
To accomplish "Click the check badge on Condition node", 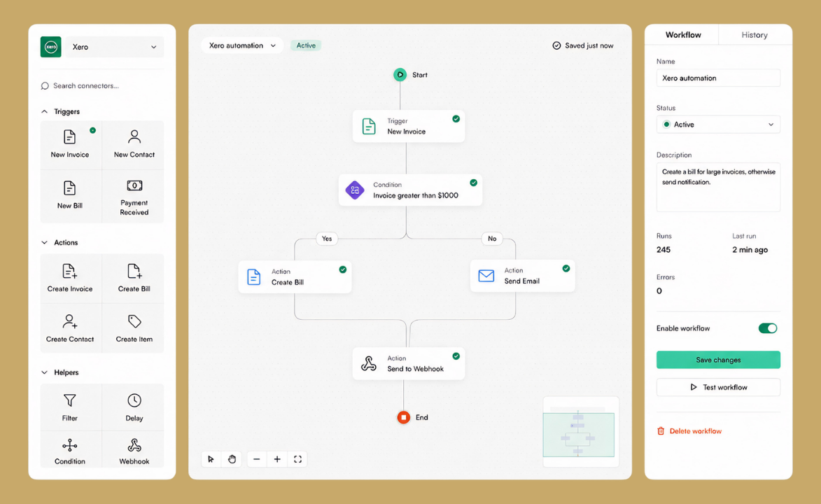I will (473, 183).
